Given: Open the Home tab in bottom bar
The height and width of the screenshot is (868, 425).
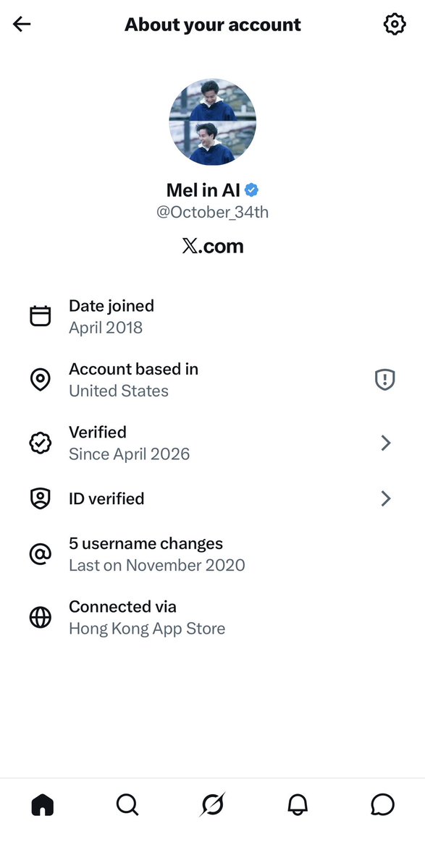Looking at the screenshot, I should [43, 804].
